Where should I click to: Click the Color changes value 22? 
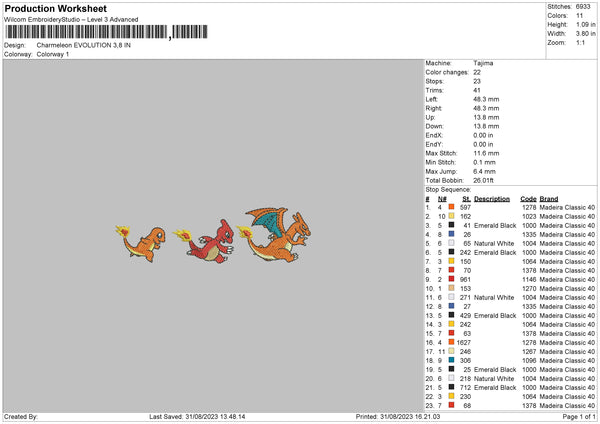(x=477, y=72)
